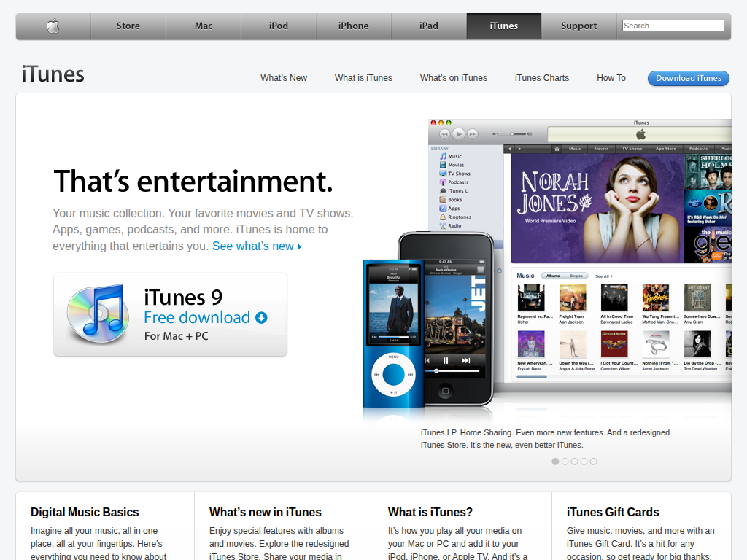Screen dimensions: 747x560
Task: Select Movies in iTunes library sidebar
Action: point(452,165)
